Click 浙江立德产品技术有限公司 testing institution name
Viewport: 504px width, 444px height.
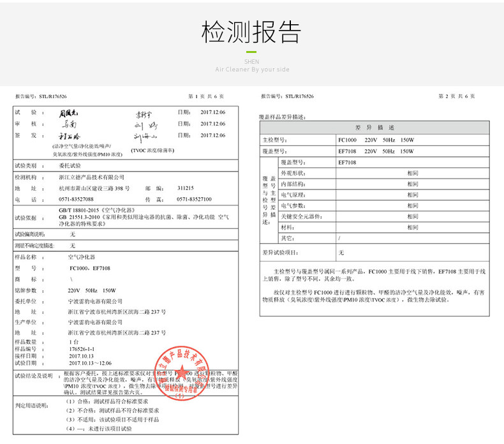click(x=92, y=177)
